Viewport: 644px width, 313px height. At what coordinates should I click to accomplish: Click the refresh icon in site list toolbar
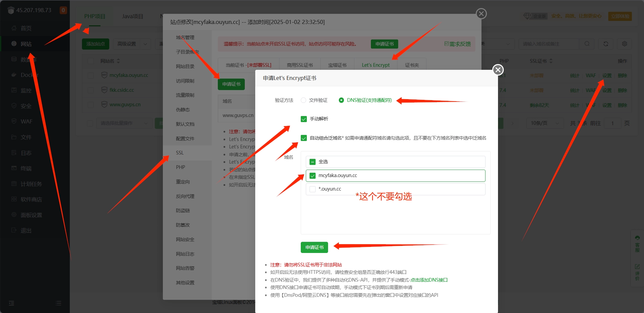tap(606, 44)
